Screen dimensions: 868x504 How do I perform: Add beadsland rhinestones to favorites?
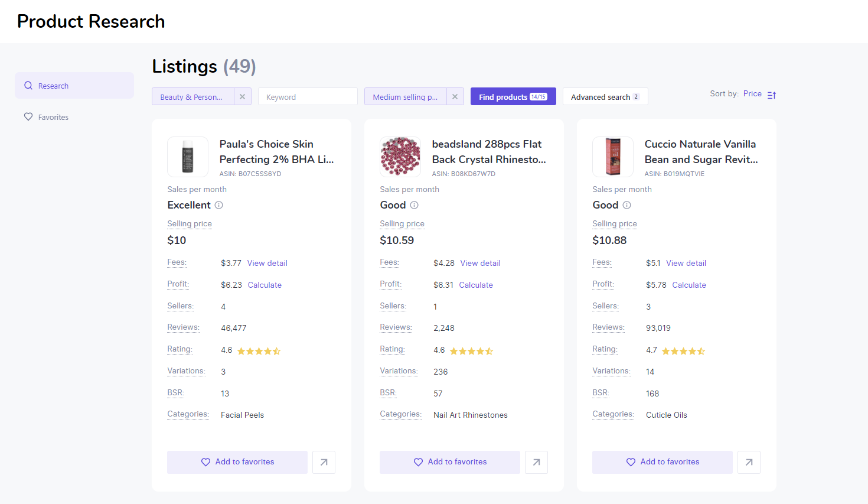coord(450,462)
